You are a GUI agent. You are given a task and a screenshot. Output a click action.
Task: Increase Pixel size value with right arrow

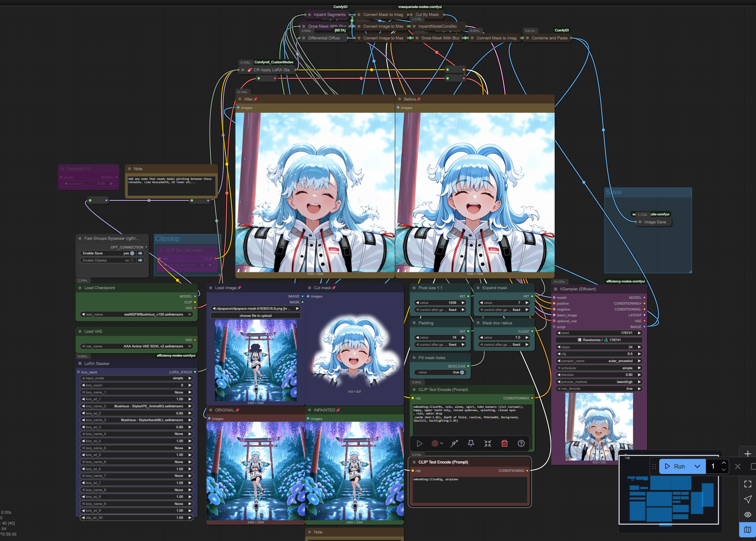[x=463, y=303]
